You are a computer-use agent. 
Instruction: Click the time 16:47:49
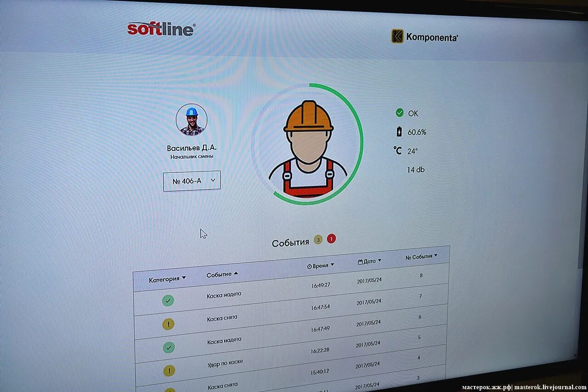pos(320,329)
